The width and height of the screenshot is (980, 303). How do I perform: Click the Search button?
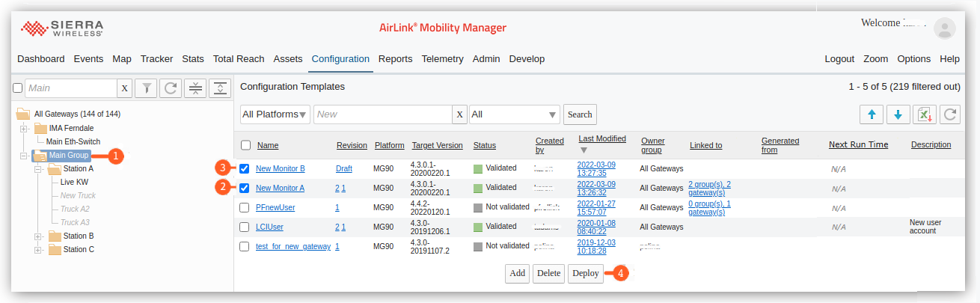(580, 114)
